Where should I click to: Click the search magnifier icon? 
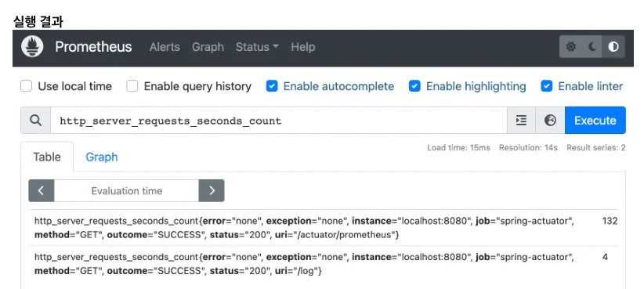36,121
